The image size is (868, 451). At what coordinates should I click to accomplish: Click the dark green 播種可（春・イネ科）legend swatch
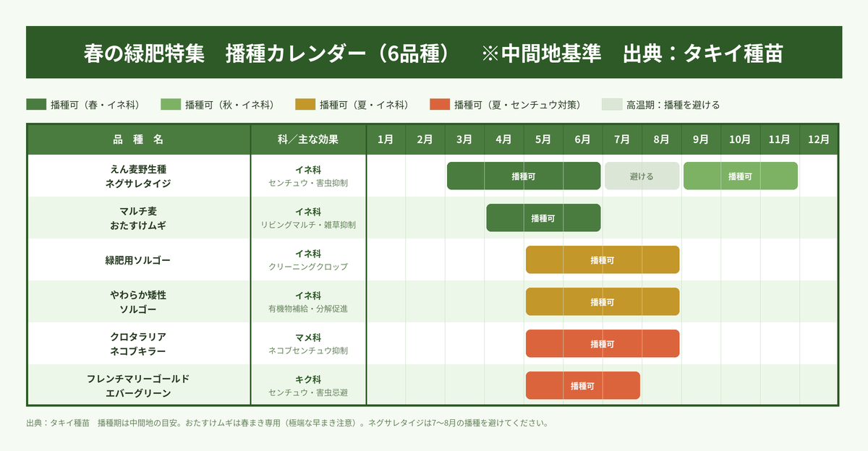pyautogui.click(x=36, y=105)
